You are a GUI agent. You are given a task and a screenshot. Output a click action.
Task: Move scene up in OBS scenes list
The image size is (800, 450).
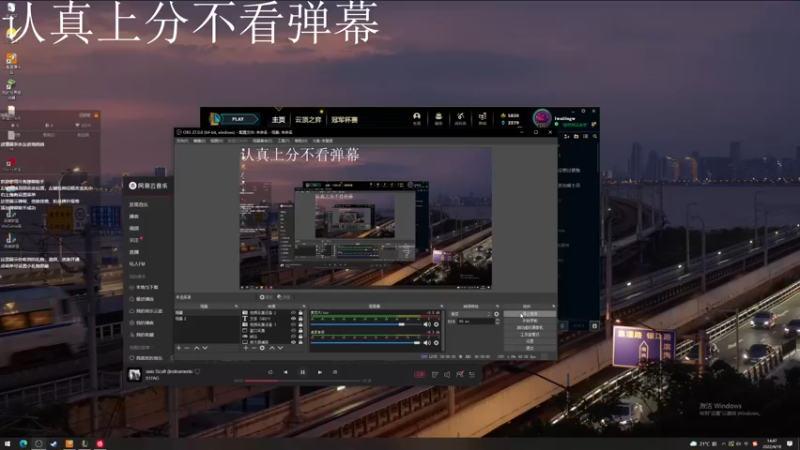pos(196,347)
